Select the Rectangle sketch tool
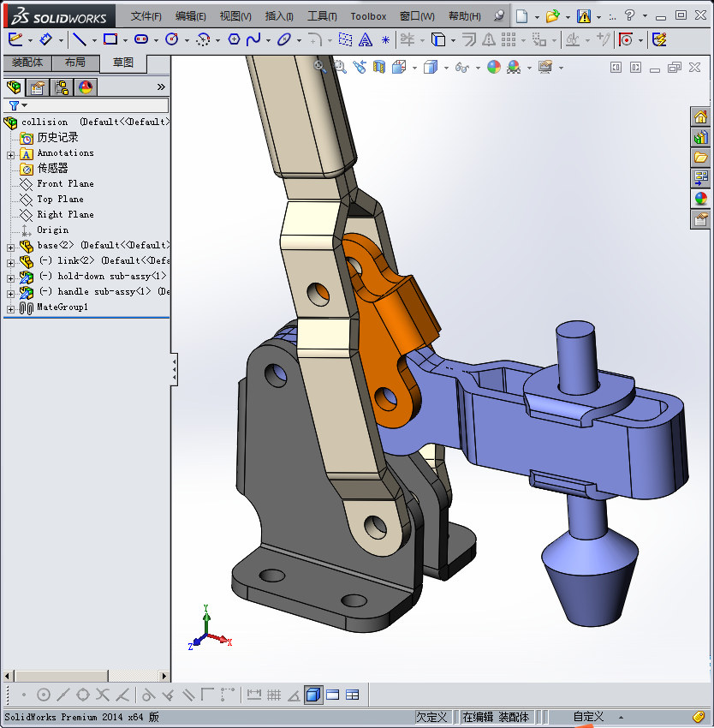 point(110,39)
